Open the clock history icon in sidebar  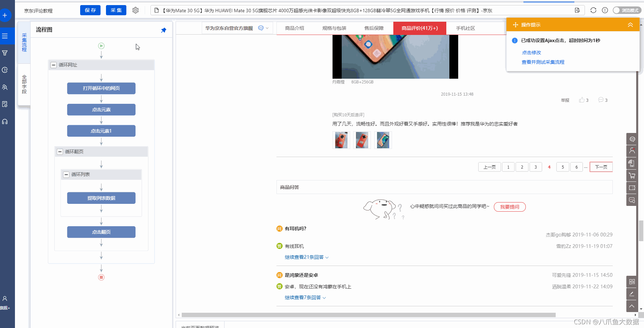(5, 70)
